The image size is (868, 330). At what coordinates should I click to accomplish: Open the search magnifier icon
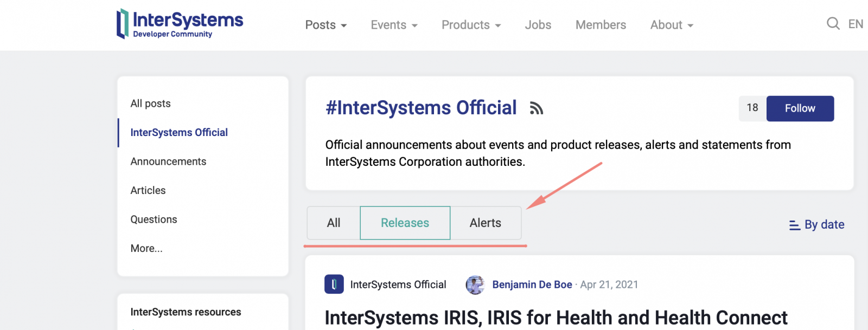pos(833,23)
